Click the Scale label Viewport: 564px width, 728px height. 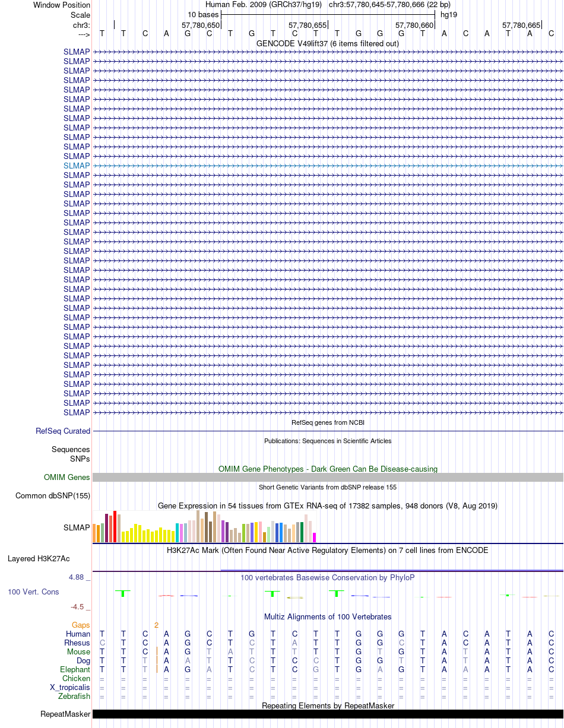[80, 15]
